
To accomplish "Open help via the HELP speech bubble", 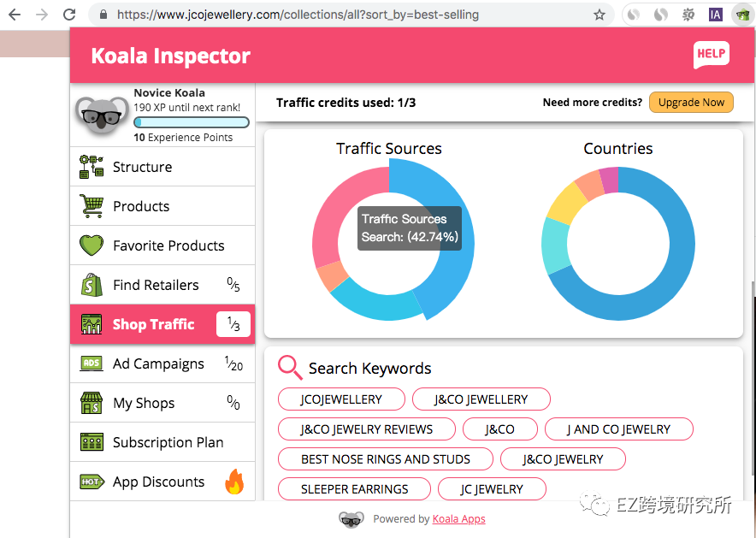I will [712, 55].
